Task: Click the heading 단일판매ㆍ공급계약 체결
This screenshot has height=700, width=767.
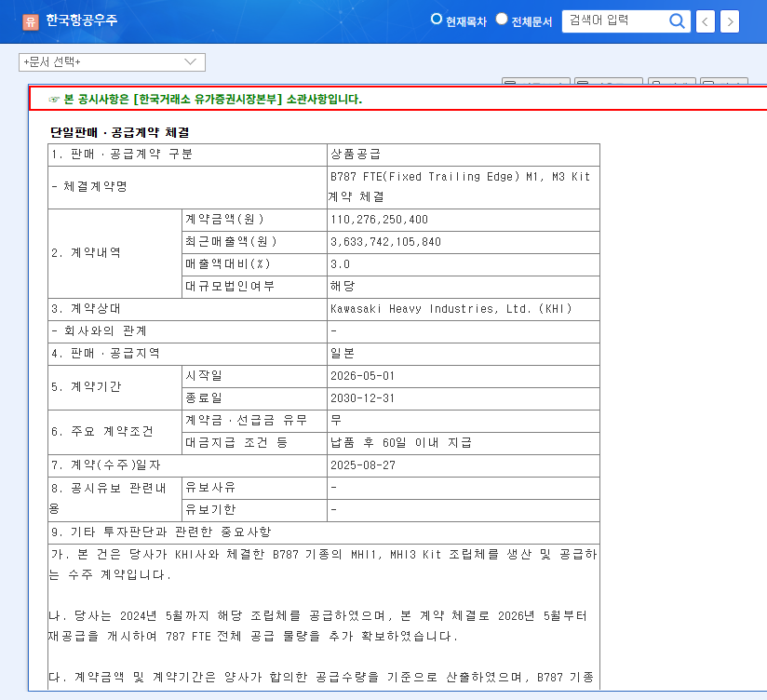Action: [x=120, y=132]
